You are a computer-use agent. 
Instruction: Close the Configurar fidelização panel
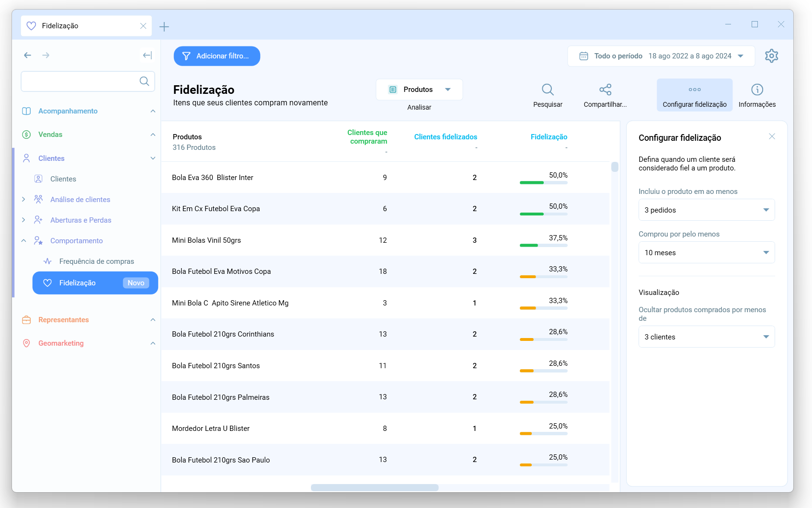pos(772,136)
